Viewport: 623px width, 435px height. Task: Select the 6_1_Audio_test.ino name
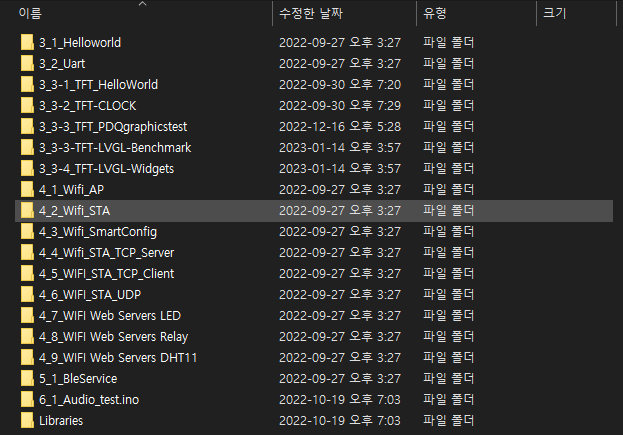tap(89, 400)
